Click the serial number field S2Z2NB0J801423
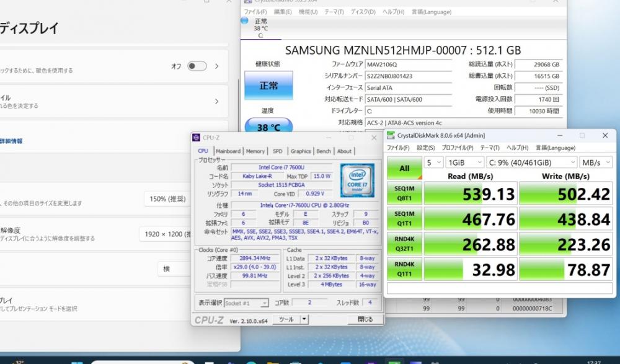 coord(409,76)
